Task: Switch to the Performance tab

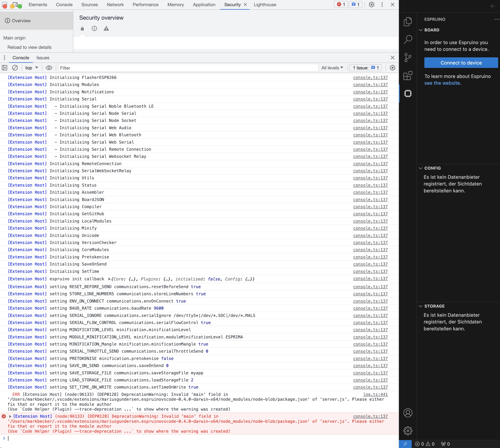Action: 146,5
